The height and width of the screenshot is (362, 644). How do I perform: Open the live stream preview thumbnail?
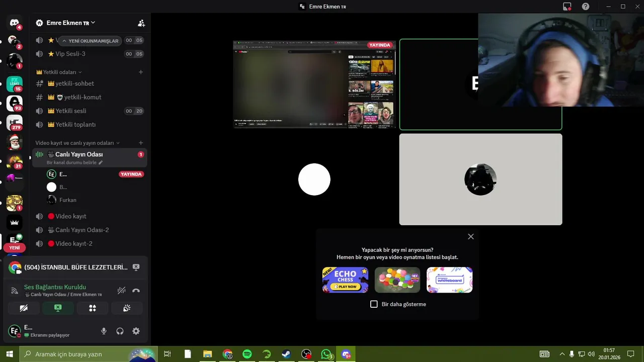tap(314, 84)
